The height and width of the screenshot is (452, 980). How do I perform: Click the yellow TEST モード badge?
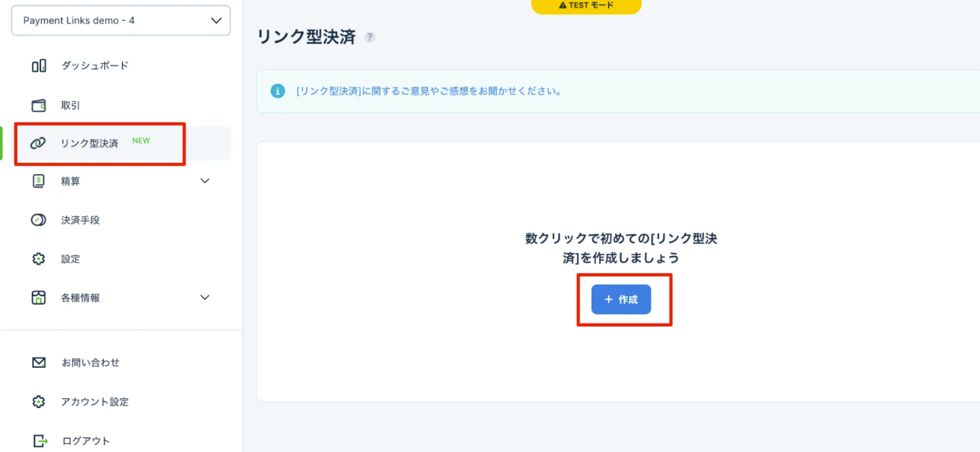[x=586, y=5]
